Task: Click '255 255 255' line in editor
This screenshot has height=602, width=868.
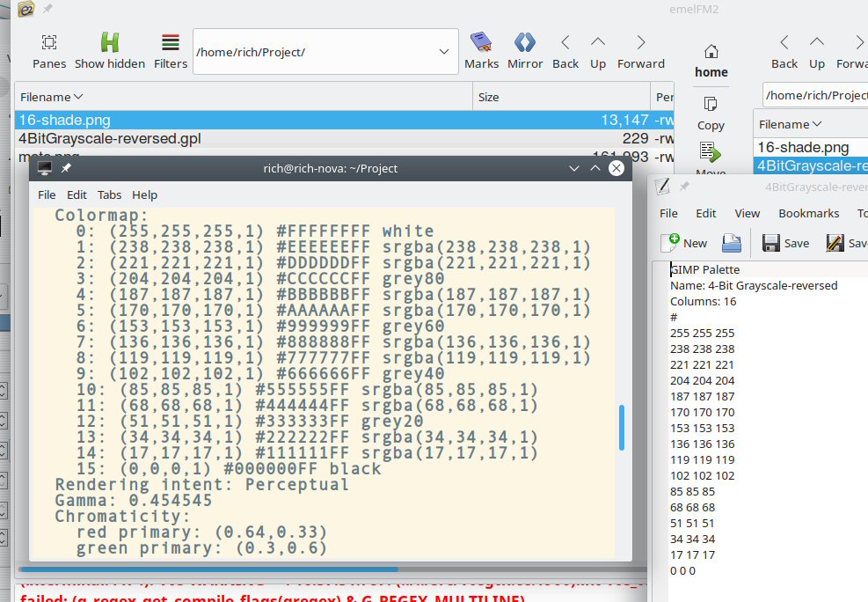Action: coord(702,333)
